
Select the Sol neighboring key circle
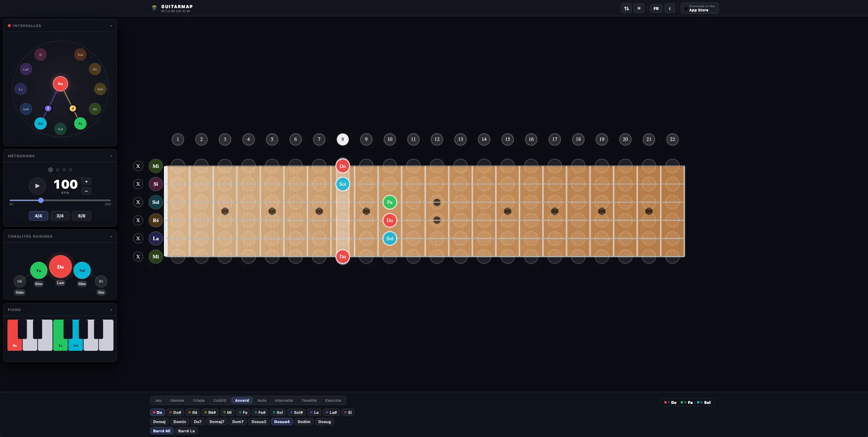tap(82, 270)
